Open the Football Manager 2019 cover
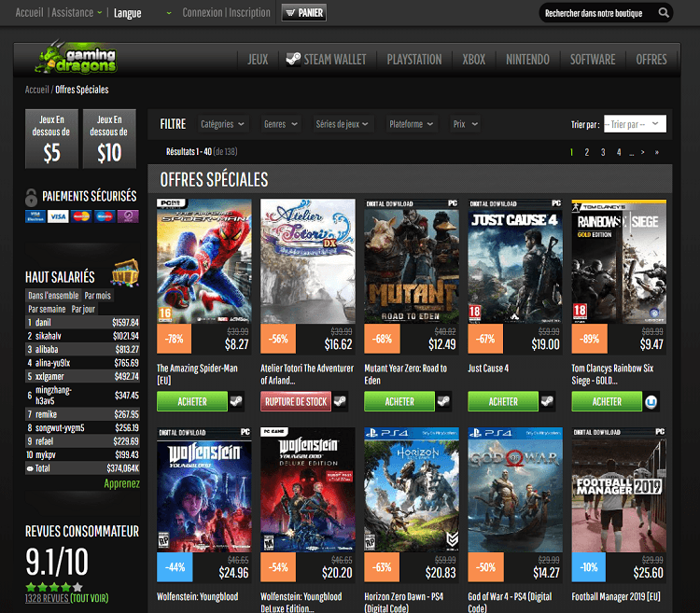 pos(619,490)
